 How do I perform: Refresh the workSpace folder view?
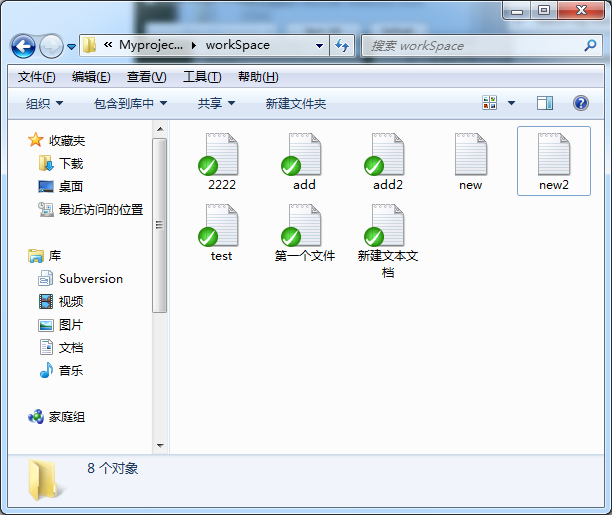(342, 46)
